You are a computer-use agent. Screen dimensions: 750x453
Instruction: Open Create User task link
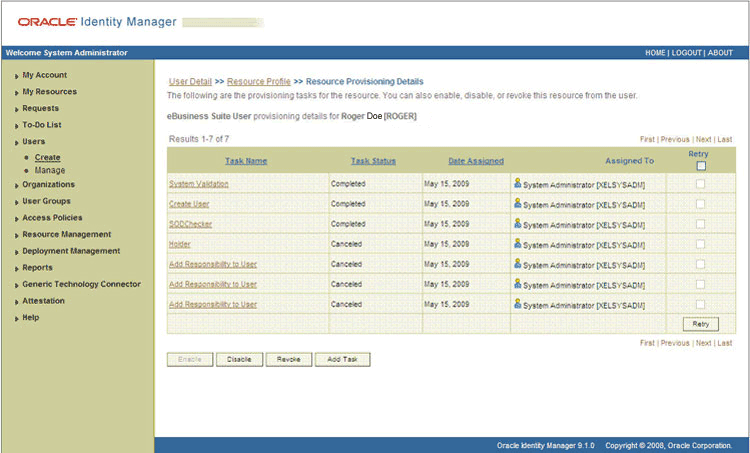(189, 204)
